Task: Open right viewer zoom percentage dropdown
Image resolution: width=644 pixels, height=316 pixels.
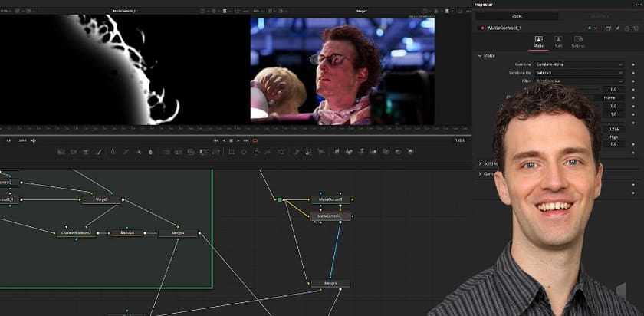Action: point(258,11)
